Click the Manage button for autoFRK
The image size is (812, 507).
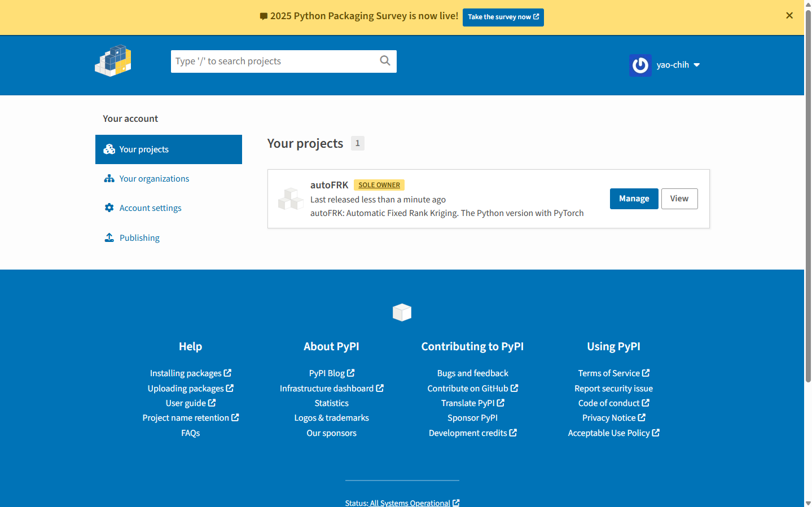pos(634,199)
